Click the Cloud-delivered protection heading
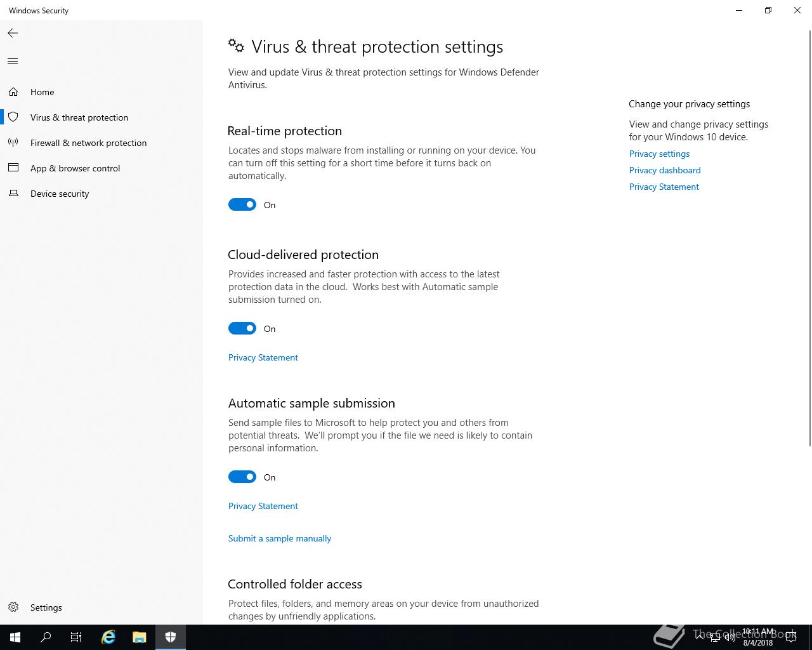This screenshot has height=650, width=812. [x=303, y=255]
